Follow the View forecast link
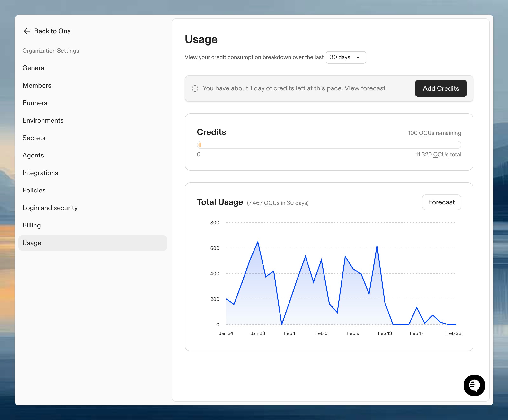 (x=365, y=88)
